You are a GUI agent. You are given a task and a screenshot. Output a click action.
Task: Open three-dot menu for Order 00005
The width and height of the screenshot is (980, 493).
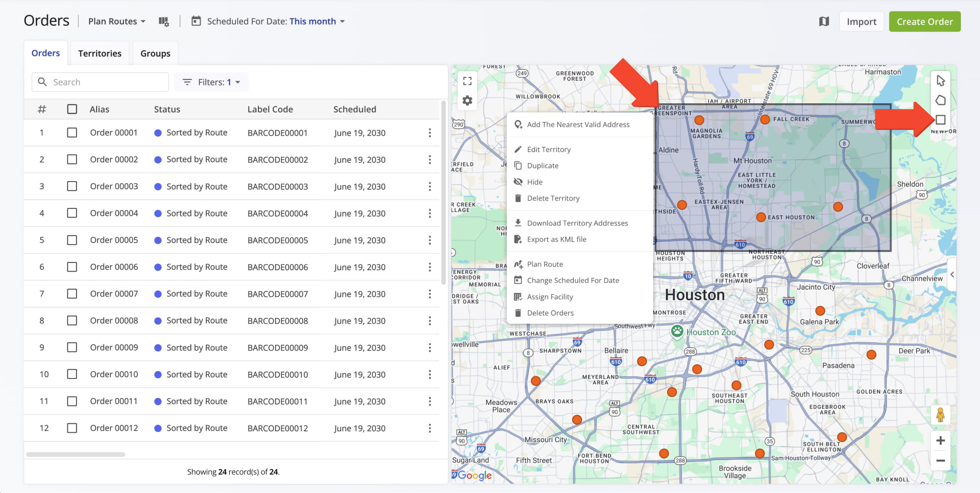pyautogui.click(x=430, y=240)
